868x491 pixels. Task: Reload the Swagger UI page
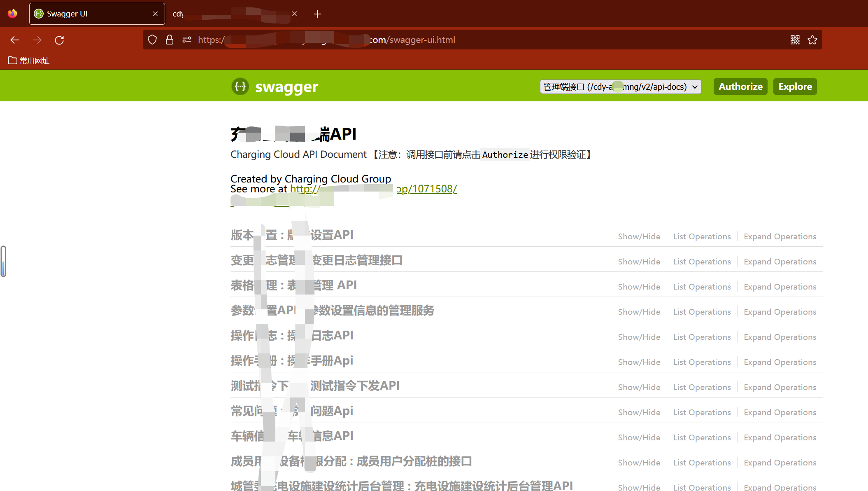click(59, 40)
